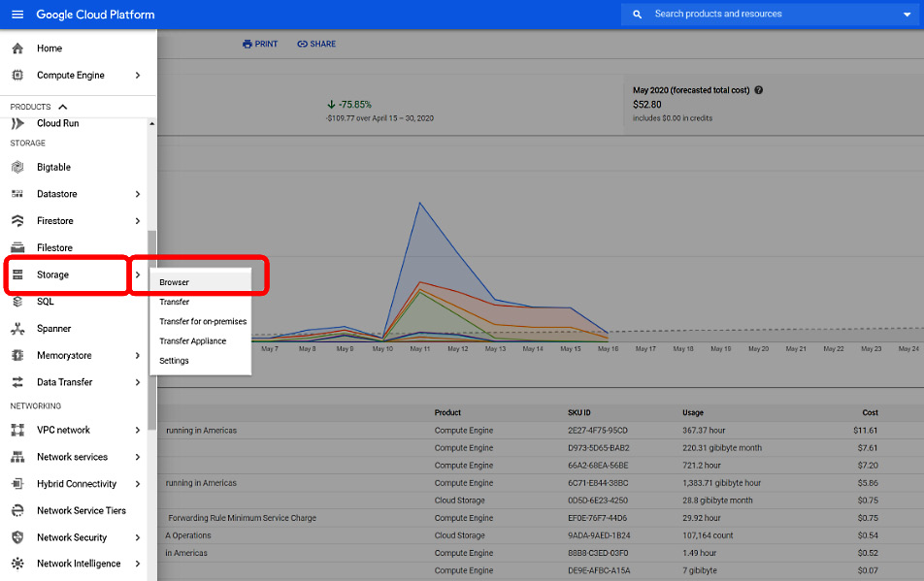Viewport: 924px width, 581px height.
Task: Expand the Network services submenu arrow
Action: [x=138, y=457]
